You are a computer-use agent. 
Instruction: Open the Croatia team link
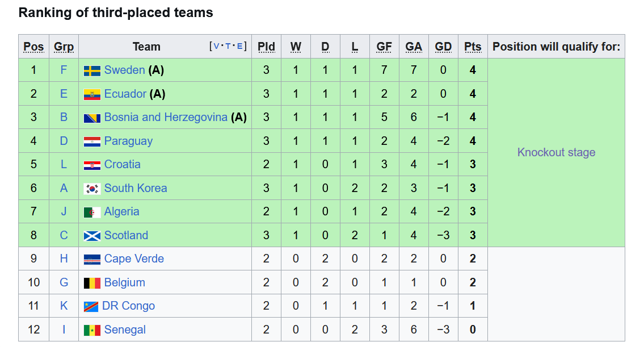123,164
